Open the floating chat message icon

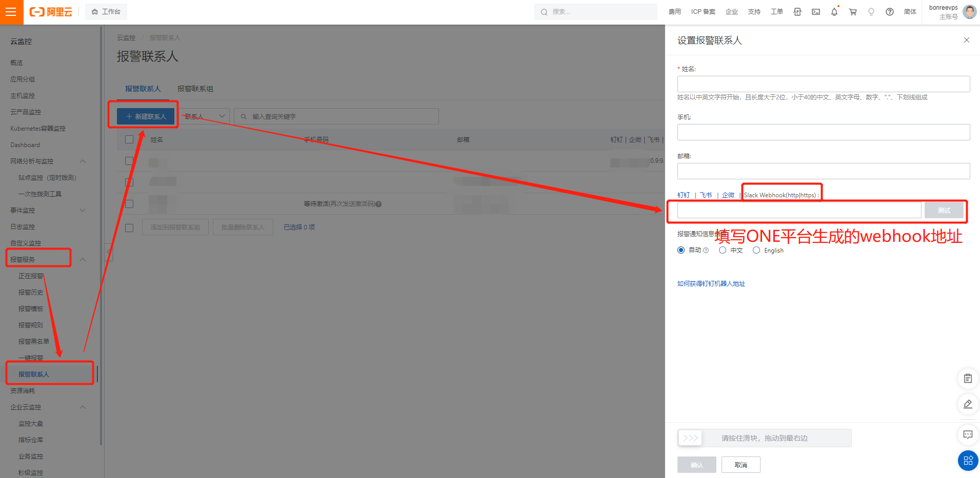tap(968, 435)
